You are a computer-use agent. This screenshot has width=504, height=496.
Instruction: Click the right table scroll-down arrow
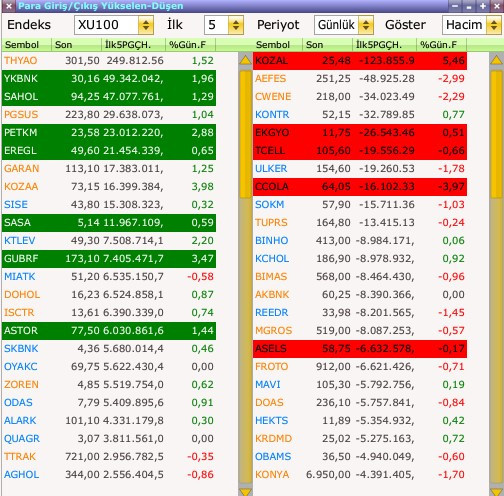pyautogui.click(x=496, y=491)
